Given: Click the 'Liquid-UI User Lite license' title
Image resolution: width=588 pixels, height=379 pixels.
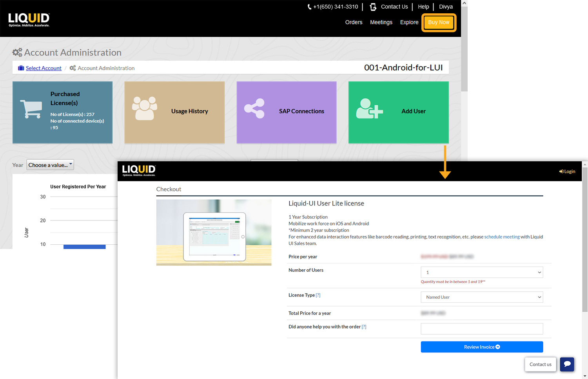Looking at the screenshot, I should (x=326, y=204).
